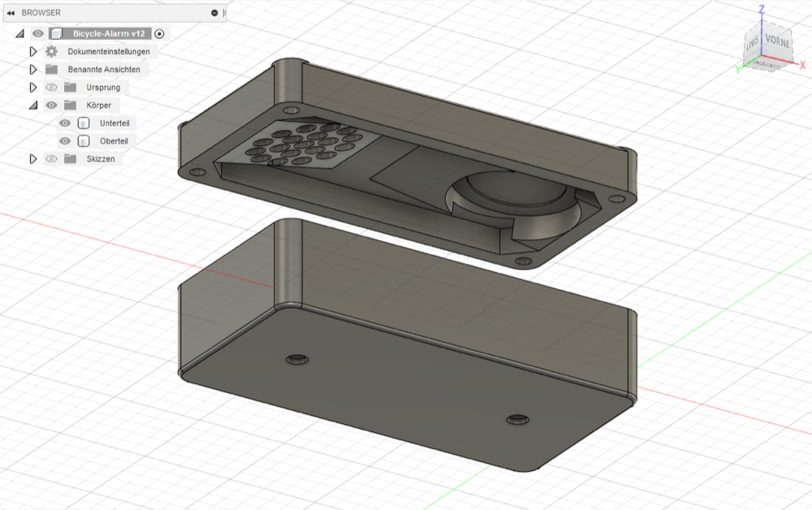The height and width of the screenshot is (510, 812).
Task: Toggle visibility of Bicycle-Alarm v12 component
Action: pyautogui.click(x=38, y=33)
